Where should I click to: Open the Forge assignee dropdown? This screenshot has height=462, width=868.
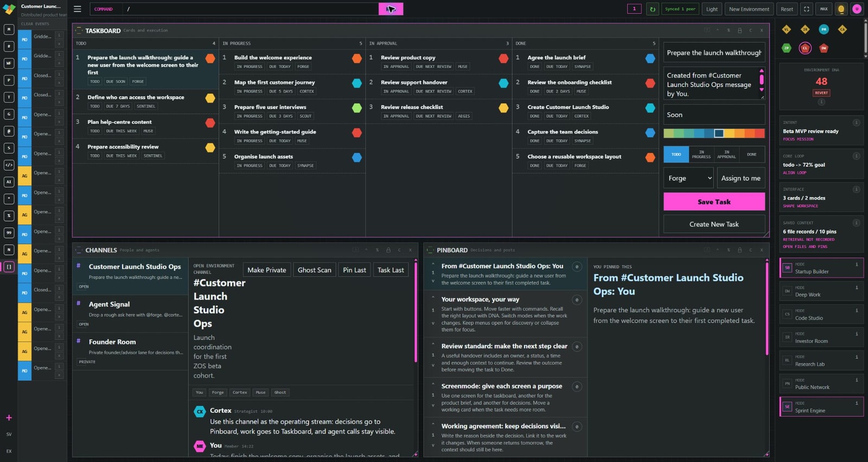pyautogui.click(x=688, y=178)
